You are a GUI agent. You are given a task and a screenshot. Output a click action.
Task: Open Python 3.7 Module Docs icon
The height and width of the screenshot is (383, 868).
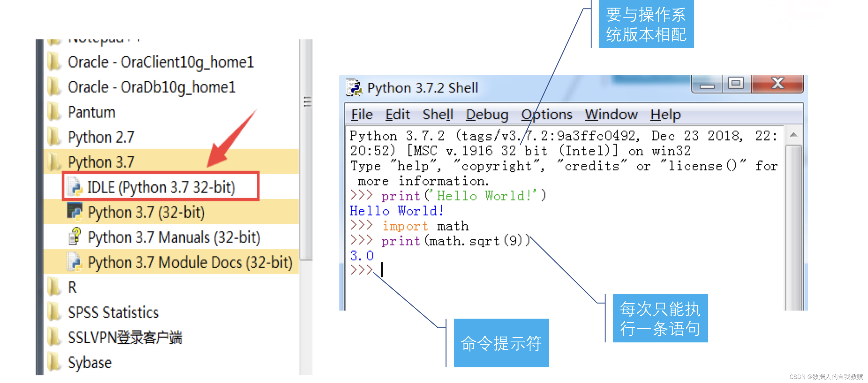75,262
